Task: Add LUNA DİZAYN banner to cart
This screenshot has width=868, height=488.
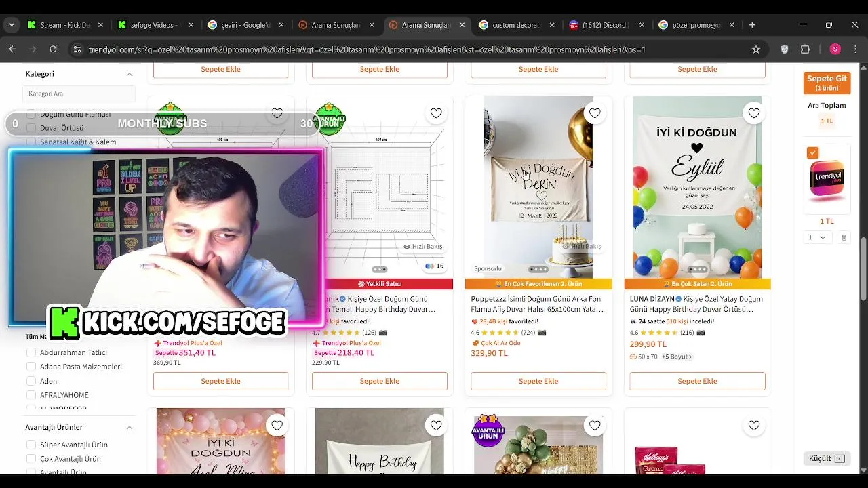Action: [x=697, y=381]
